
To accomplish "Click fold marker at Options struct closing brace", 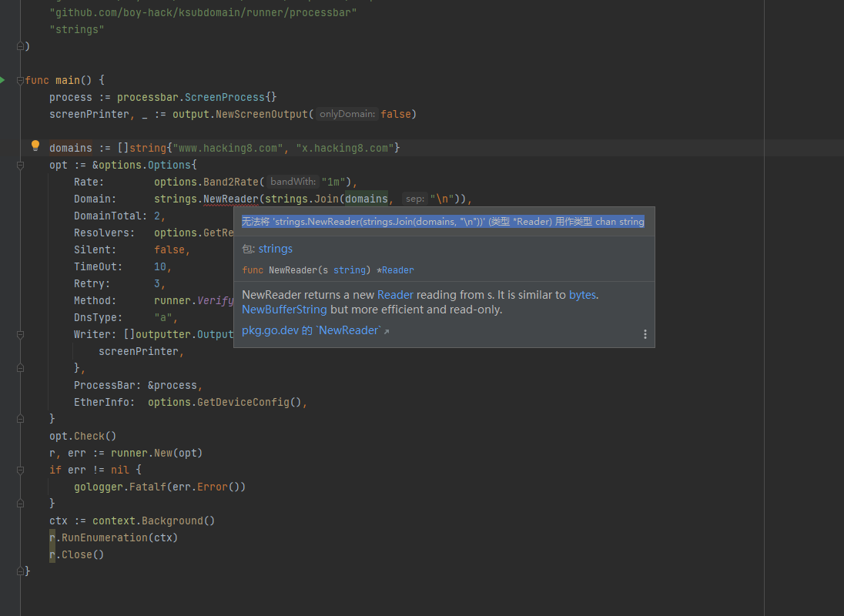I will tap(19, 419).
